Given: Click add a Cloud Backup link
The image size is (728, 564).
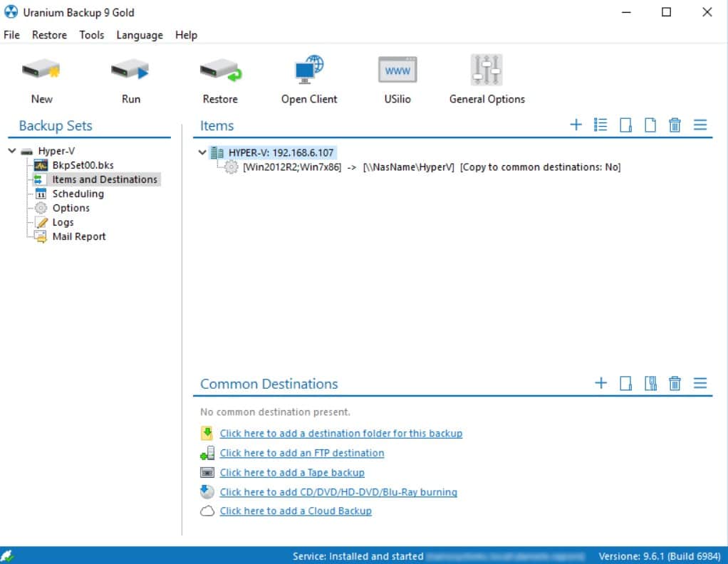Looking at the screenshot, I should 296,511.
